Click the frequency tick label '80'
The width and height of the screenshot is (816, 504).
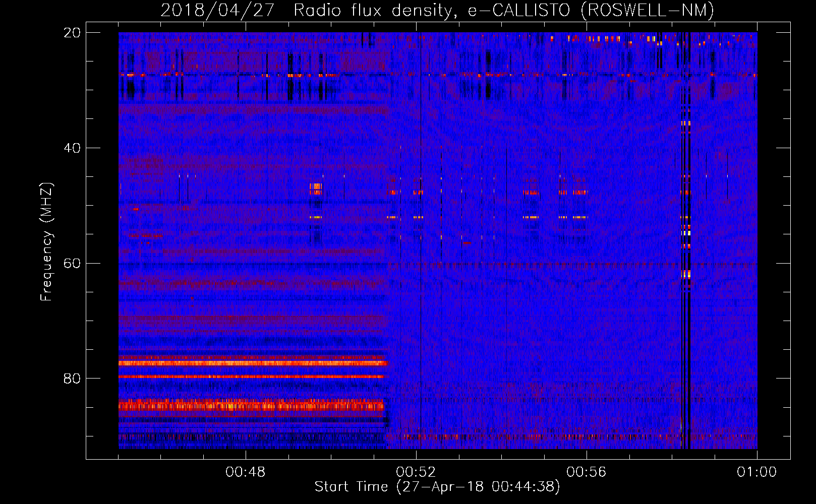click(72, 379)
